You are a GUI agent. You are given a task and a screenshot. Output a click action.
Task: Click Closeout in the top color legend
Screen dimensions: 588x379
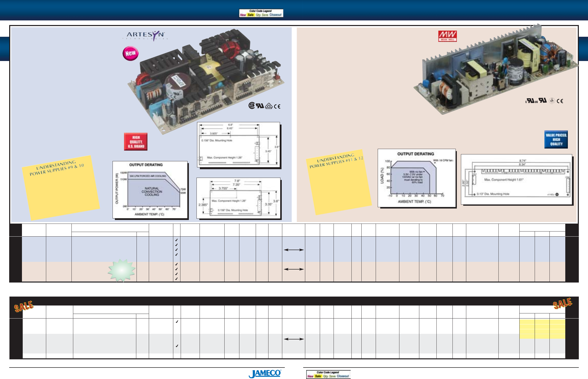275,15
